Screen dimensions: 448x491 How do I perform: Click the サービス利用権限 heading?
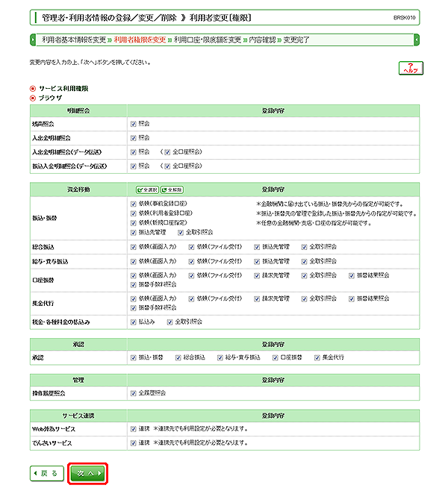(x=63, y=89)
